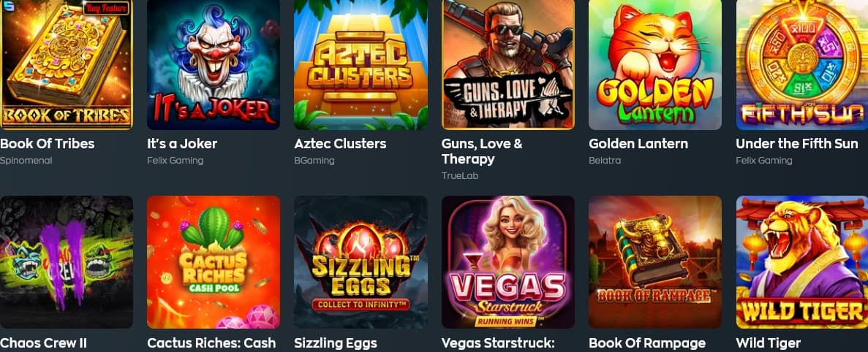The image size is (868, 352).
Task: Click the Under the Fifth Sun title
Action: (x=796, y=144)
